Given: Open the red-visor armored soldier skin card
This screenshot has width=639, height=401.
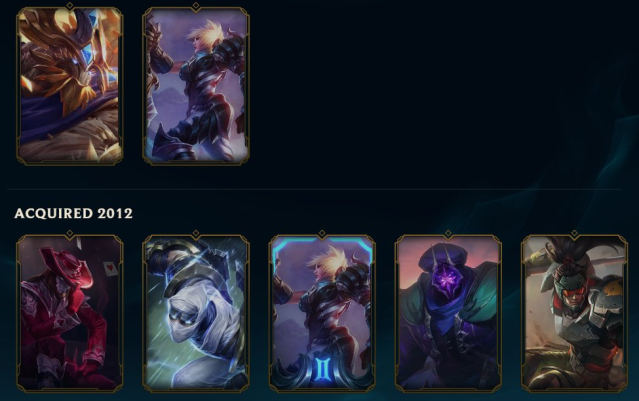Looking at the screenshot, I should coord(574,313).
